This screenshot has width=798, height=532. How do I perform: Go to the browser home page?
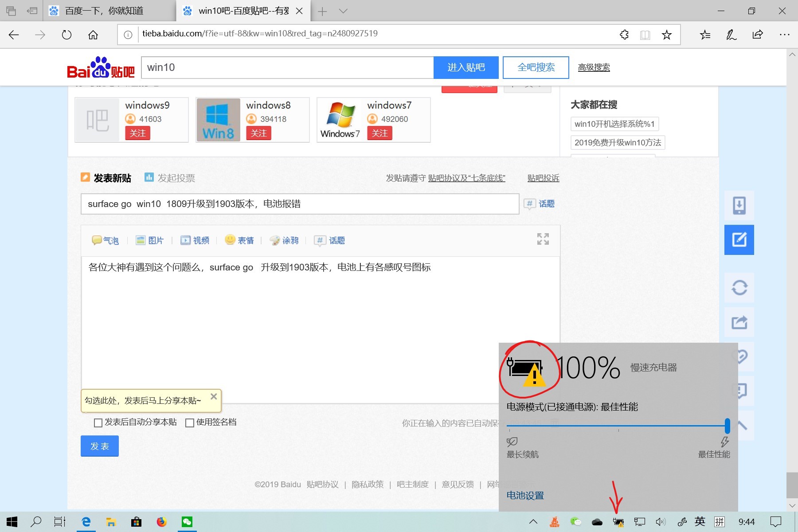coord(93,35)
